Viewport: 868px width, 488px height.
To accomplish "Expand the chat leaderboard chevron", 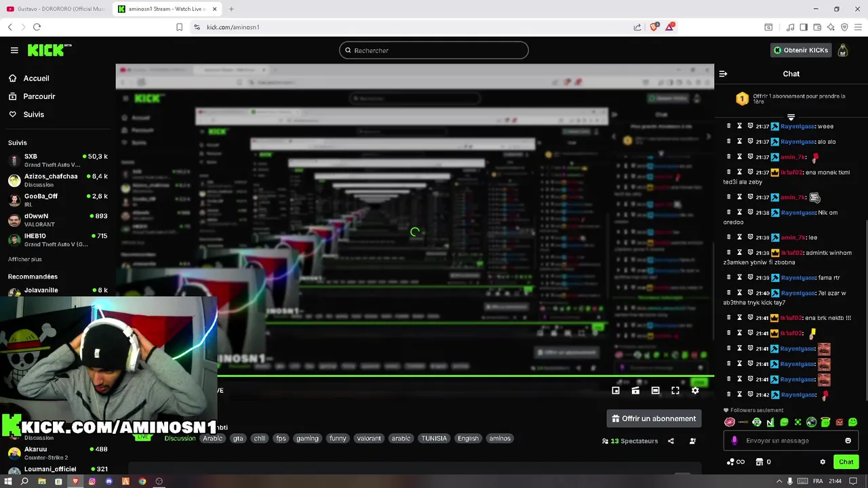I will (791, 117).
